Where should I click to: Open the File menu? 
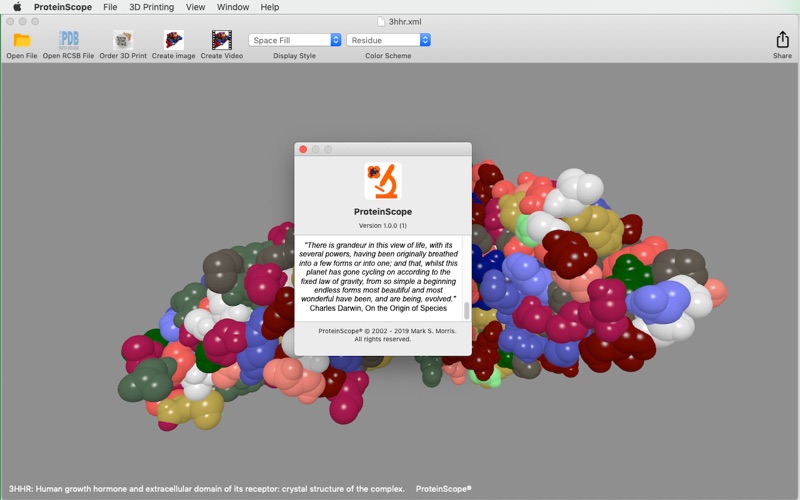pos(110,7)
